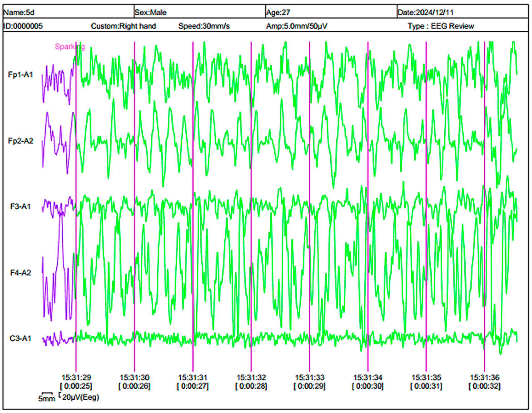Click the 20µV(Eeg) scale indicator
Image resolution: width=532 pixels, height=413 pixels.
point(80,397)
